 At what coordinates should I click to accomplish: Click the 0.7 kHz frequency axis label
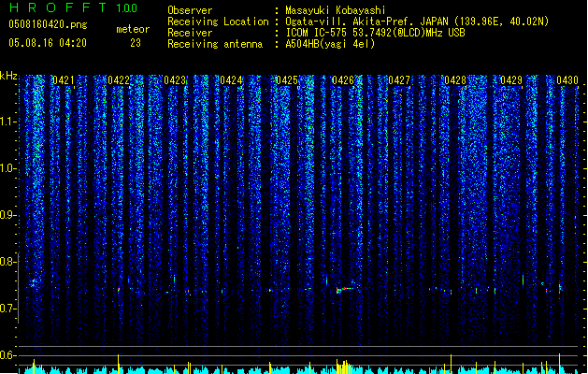7,309
